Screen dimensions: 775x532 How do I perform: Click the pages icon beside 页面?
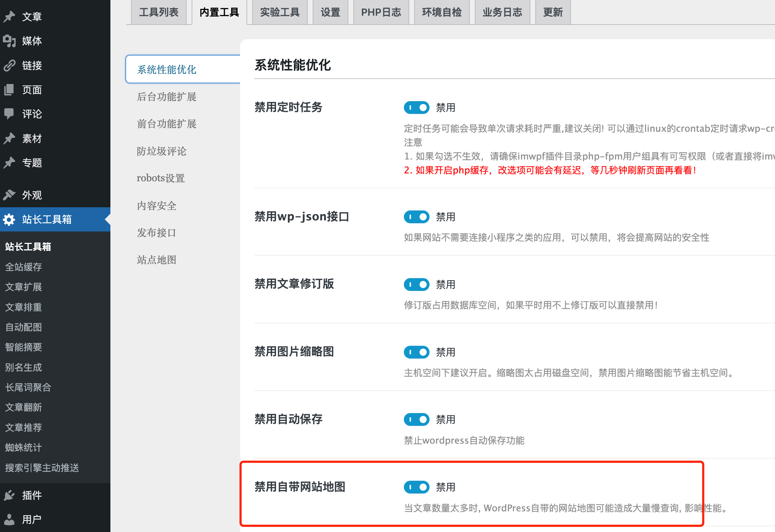9,90
